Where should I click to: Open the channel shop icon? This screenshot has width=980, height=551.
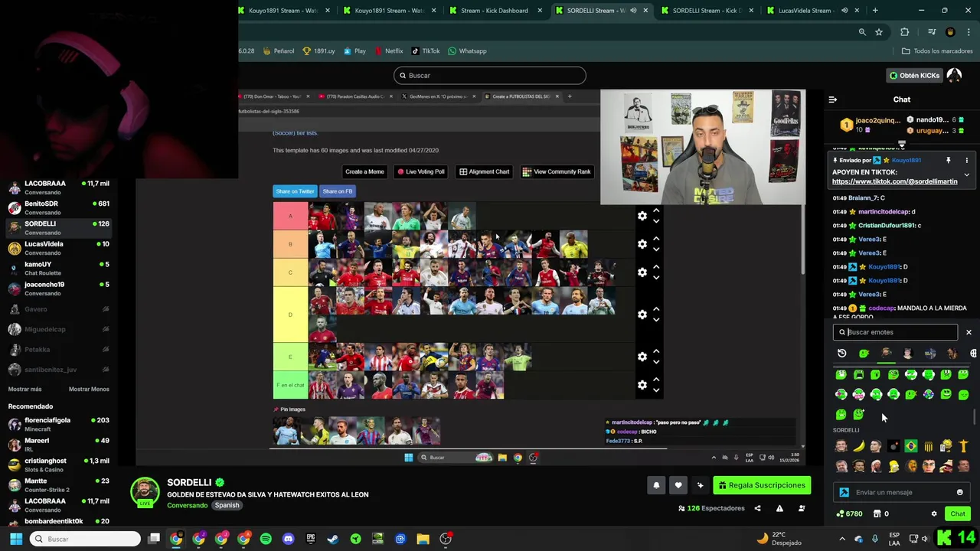coord(877,514)
